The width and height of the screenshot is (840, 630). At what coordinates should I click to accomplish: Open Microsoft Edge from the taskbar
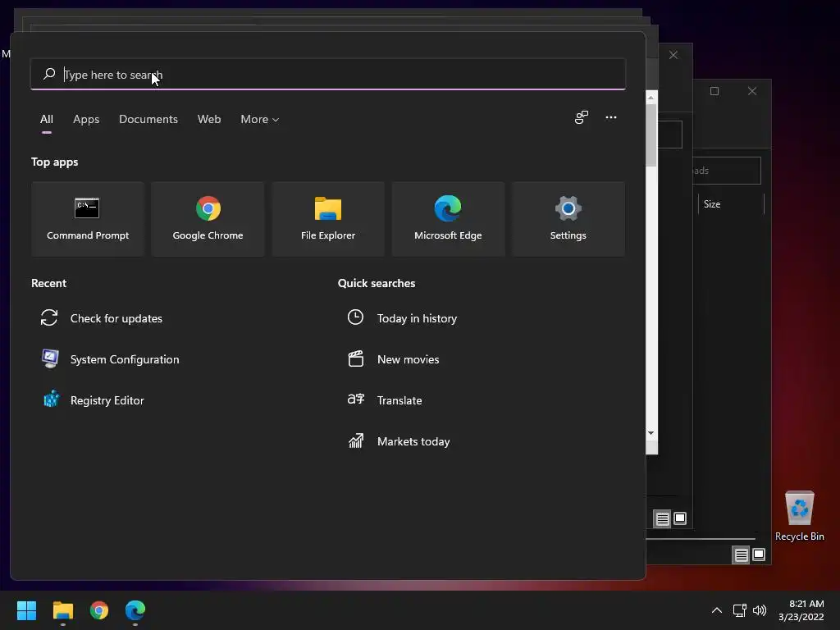(135, 610)
